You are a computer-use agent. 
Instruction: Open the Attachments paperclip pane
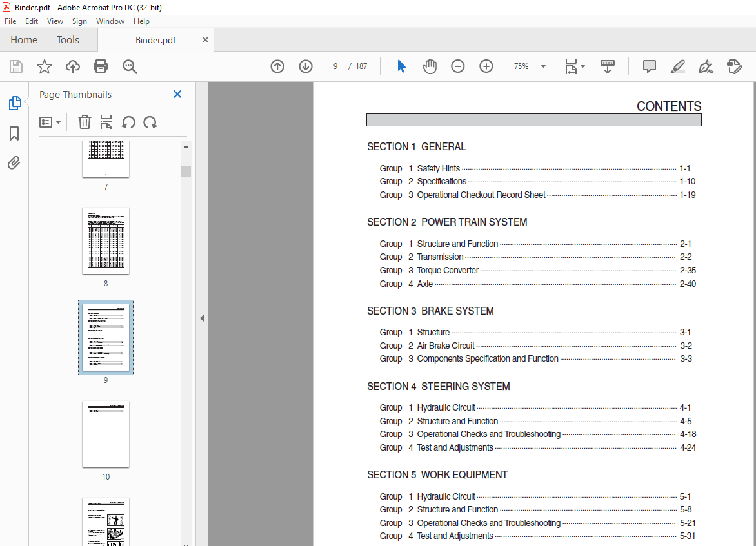[x=14, y=163]
